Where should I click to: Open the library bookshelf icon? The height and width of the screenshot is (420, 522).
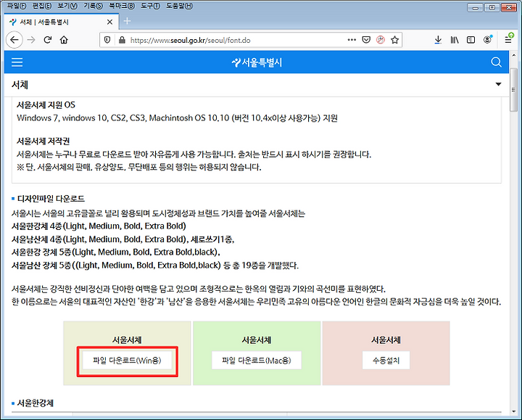pos(455,40)
